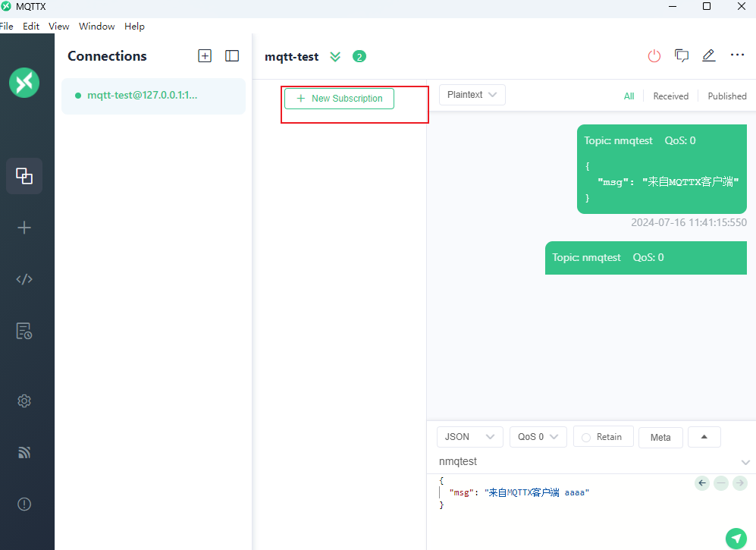Click the plus icon in the dark sidebar
The width and height of the screenshot is (756, 550).
pos(24,228)
